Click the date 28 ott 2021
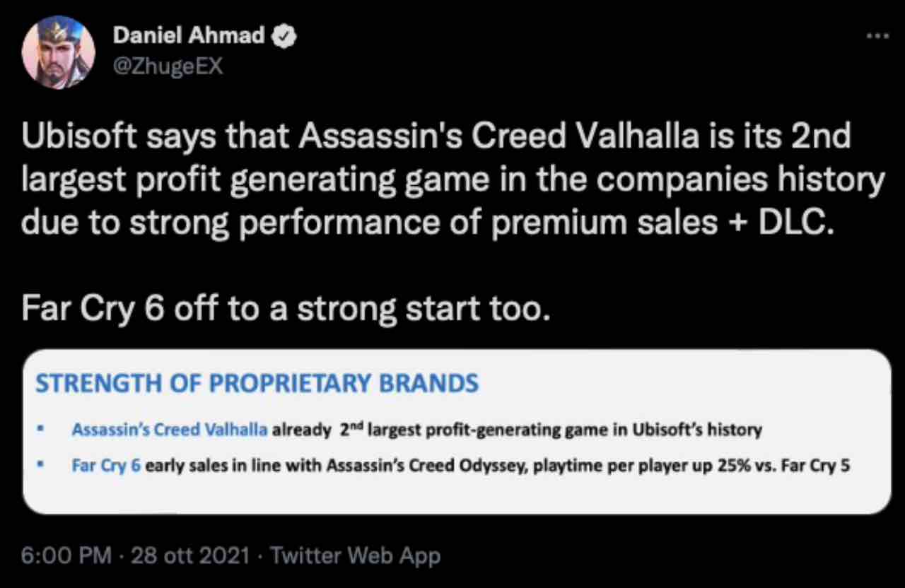This screenshot has height=588, width=905. (x=191, y=555)
